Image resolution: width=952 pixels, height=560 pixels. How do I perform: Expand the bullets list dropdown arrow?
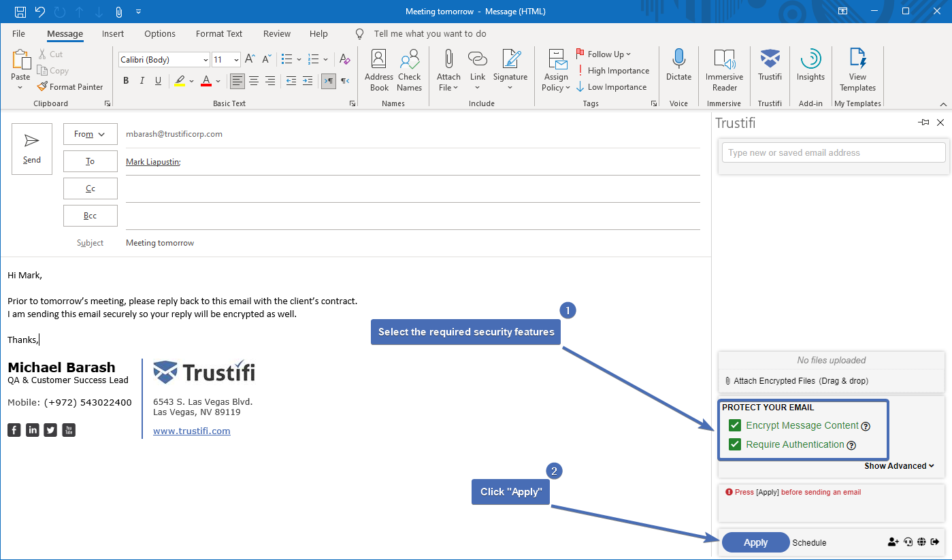(x=299, y=59)
